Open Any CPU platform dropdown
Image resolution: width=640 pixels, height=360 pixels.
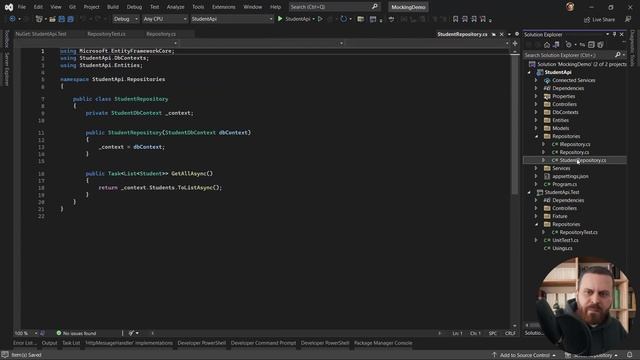(x=165, y=19)
